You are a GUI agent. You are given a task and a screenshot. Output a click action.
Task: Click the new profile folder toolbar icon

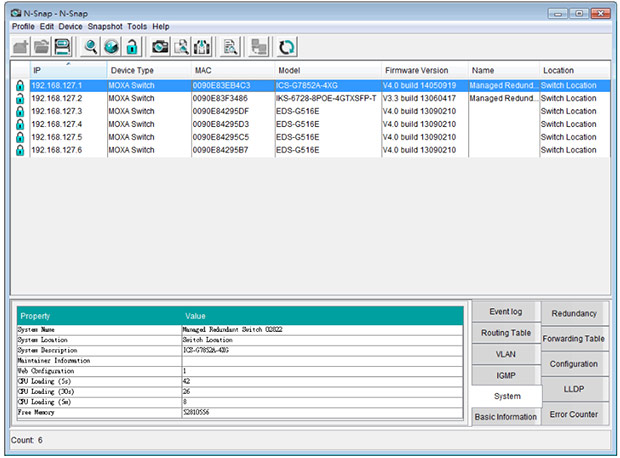(20, 47)
